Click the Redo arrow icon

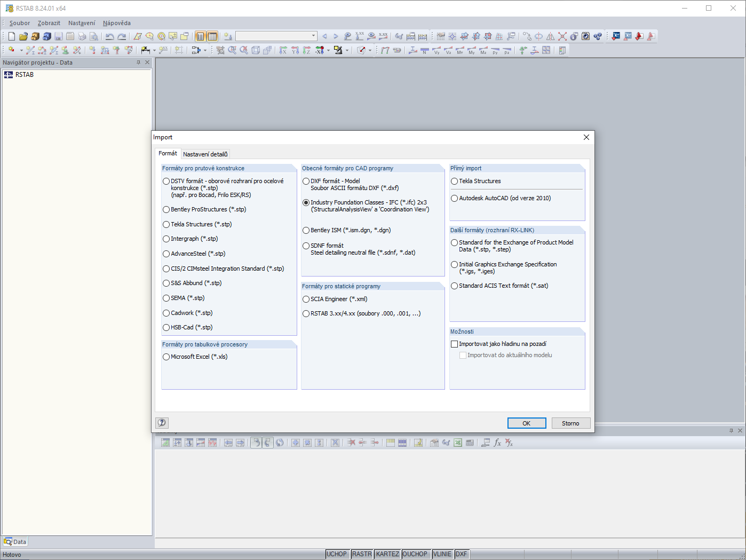click(122, 36)
